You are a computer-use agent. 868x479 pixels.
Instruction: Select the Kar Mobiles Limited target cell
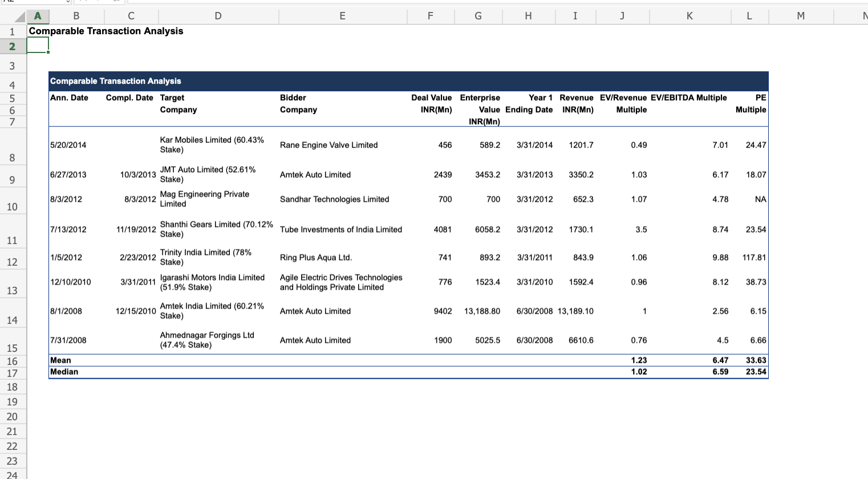[212, 145]
